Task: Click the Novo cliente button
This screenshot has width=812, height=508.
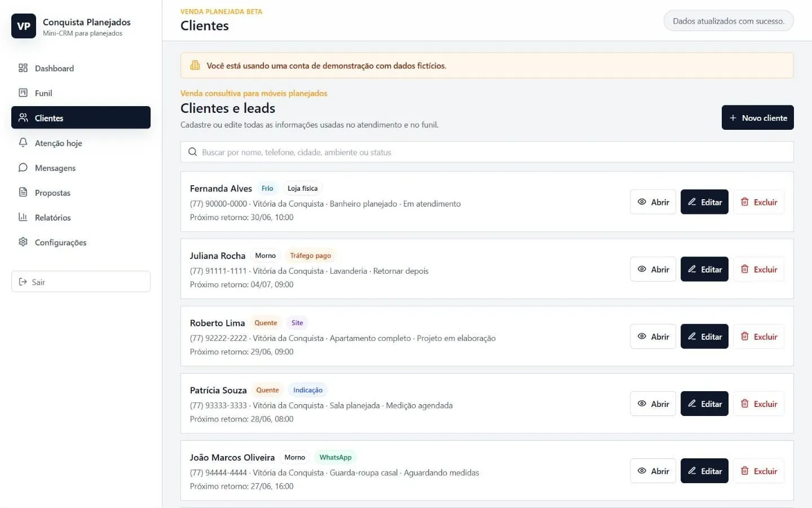Action: [757, 117]
